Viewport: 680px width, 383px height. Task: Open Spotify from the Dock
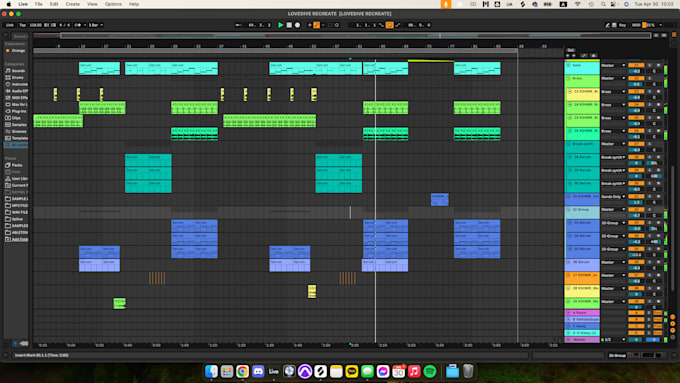tap(430, 371)
